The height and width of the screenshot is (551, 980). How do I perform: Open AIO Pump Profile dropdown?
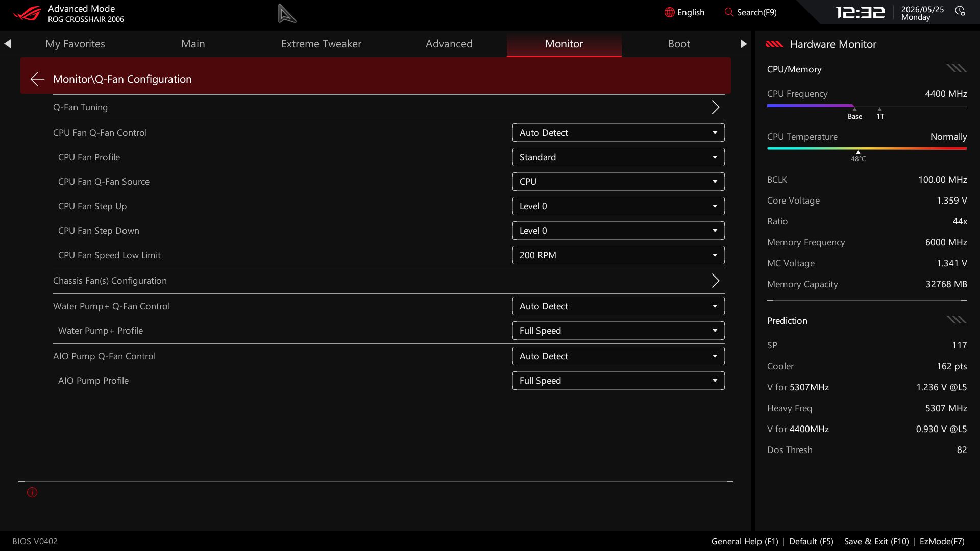pos(618,381)
